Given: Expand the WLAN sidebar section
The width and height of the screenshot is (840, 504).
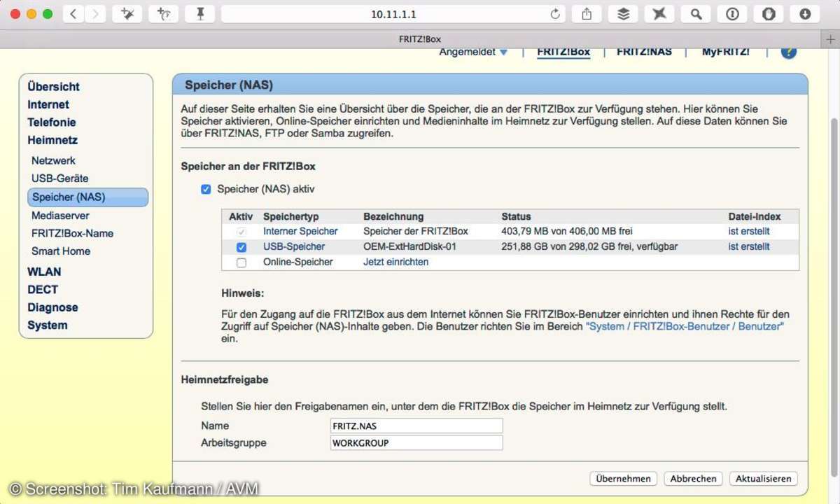Looking at the screenshot, I should click(x=44, y=272).
